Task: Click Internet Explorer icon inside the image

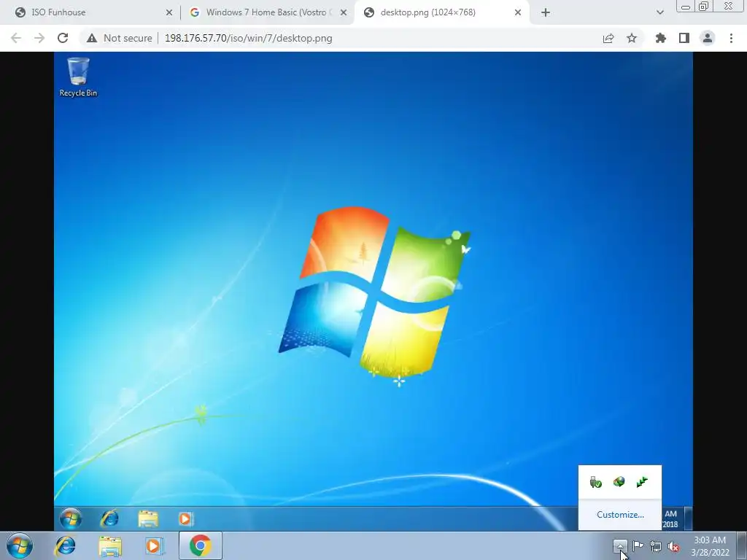Action: click(x=109, y=518)
